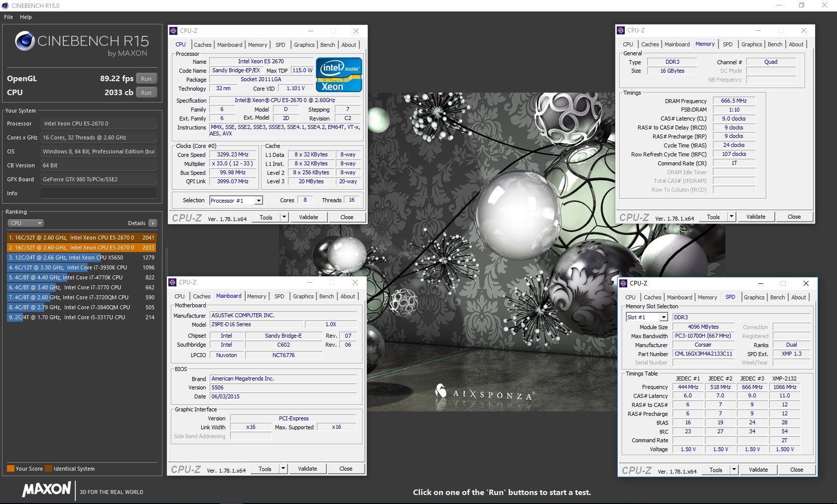The width and height of the screenshot is (837, 504).
Task: Click CPU-Z icon in the SPD window title
Action: [x=623, y=283]
